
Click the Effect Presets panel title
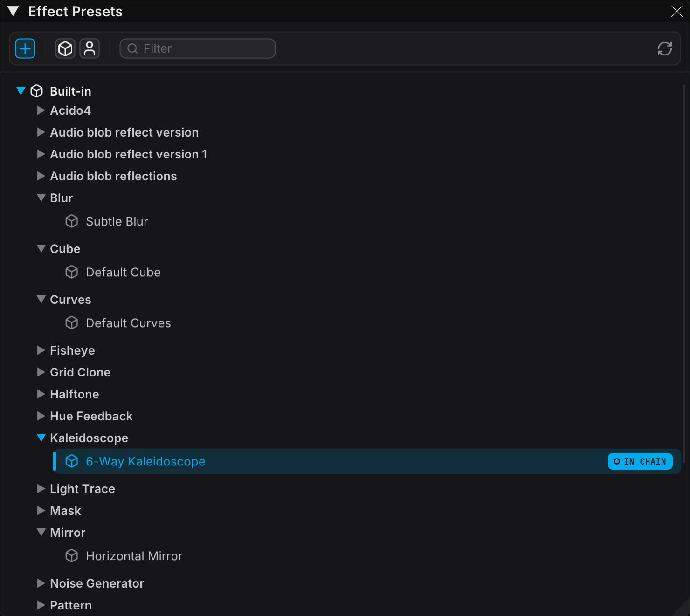[x=75, y=11]
